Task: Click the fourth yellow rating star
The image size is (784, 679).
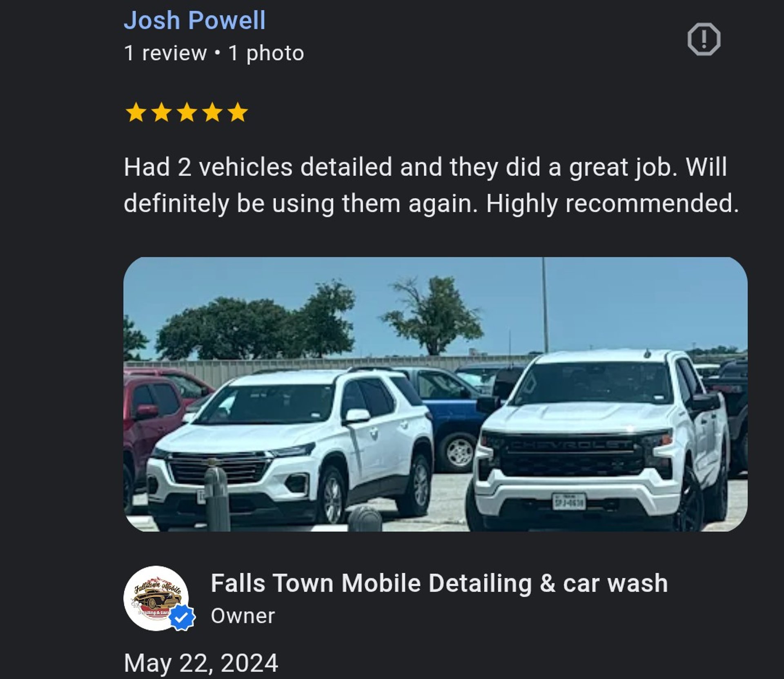Action: click(212, 112)
